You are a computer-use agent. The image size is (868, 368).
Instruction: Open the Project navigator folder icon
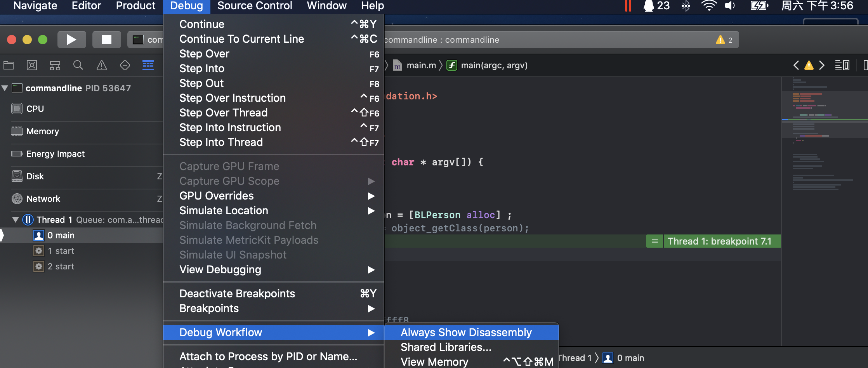(9, 65)
